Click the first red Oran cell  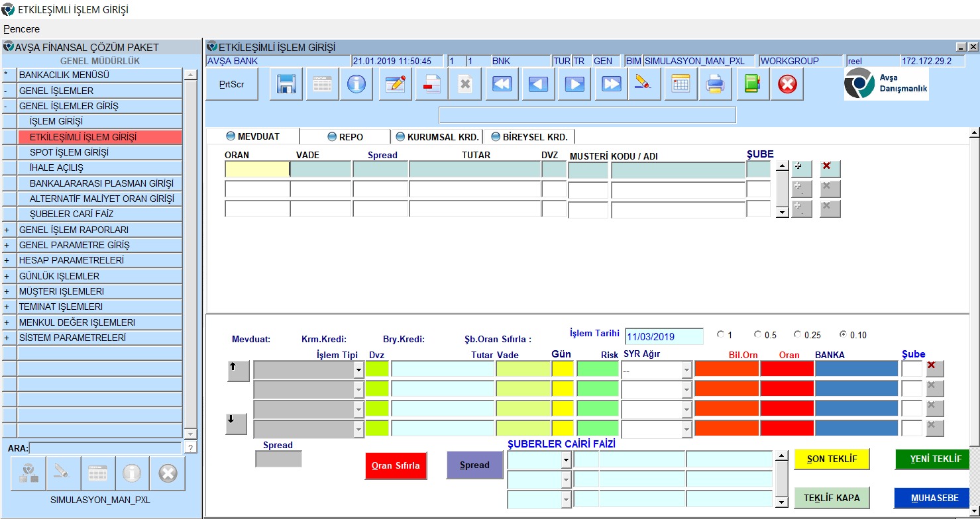pos(787,369)
